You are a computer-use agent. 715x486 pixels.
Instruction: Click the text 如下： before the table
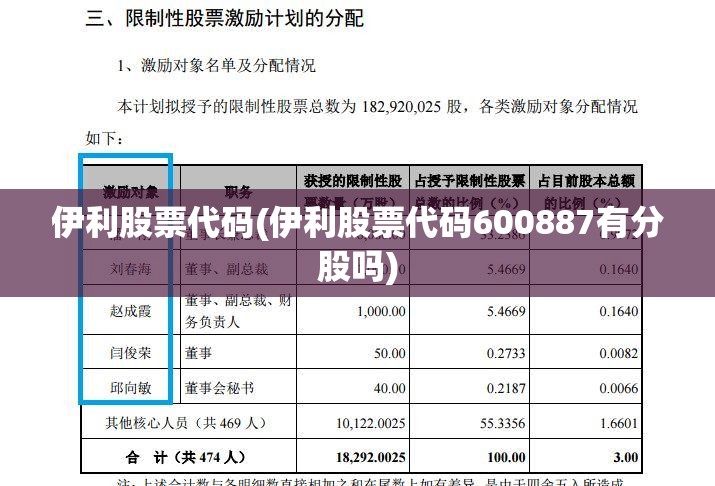[104, 138]
